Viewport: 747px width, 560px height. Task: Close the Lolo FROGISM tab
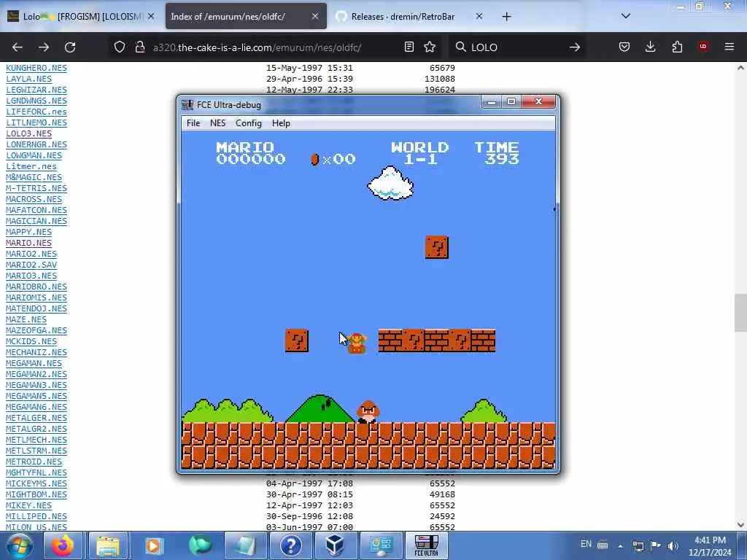coord(151,16)
